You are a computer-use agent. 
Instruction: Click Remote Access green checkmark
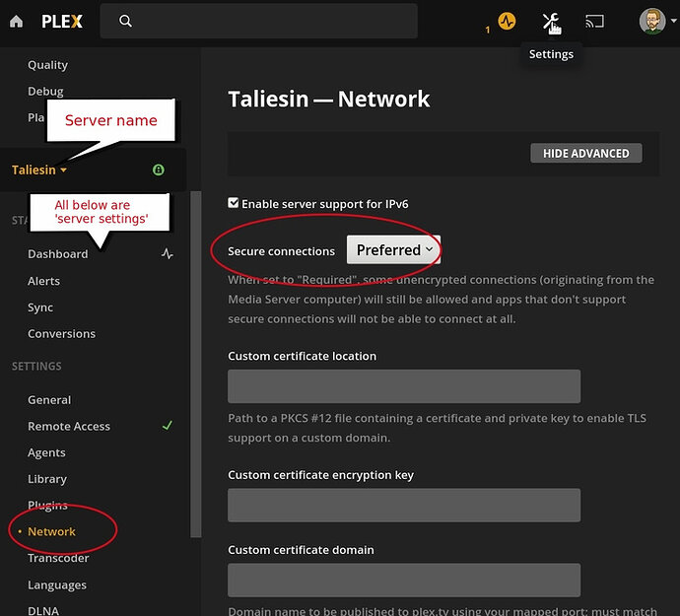click(168, 426)
